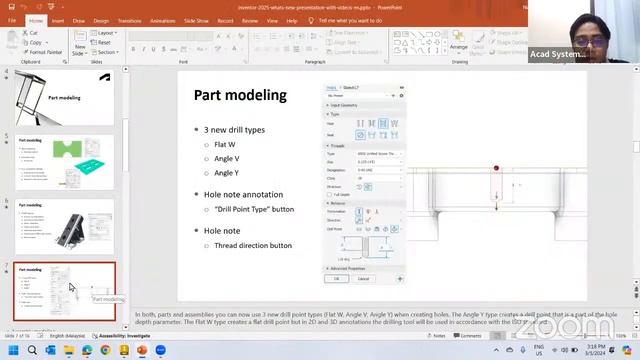640x360 pixels.
Task: Show hidden system tray icons
Action: 496,350
